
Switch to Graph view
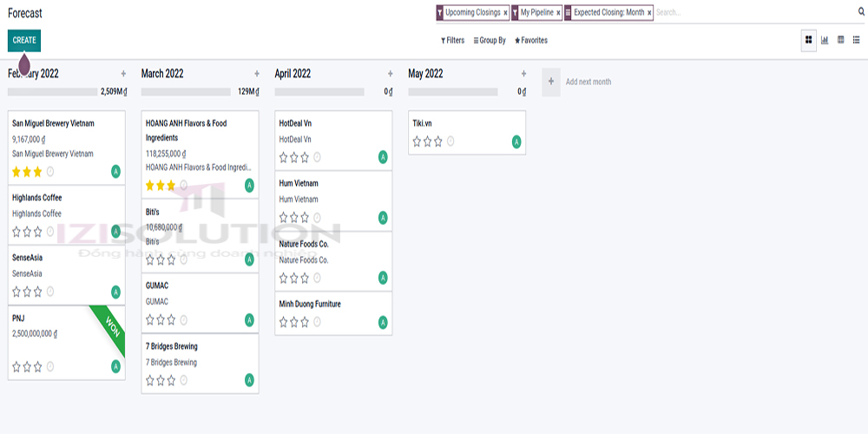coord(825,40)
